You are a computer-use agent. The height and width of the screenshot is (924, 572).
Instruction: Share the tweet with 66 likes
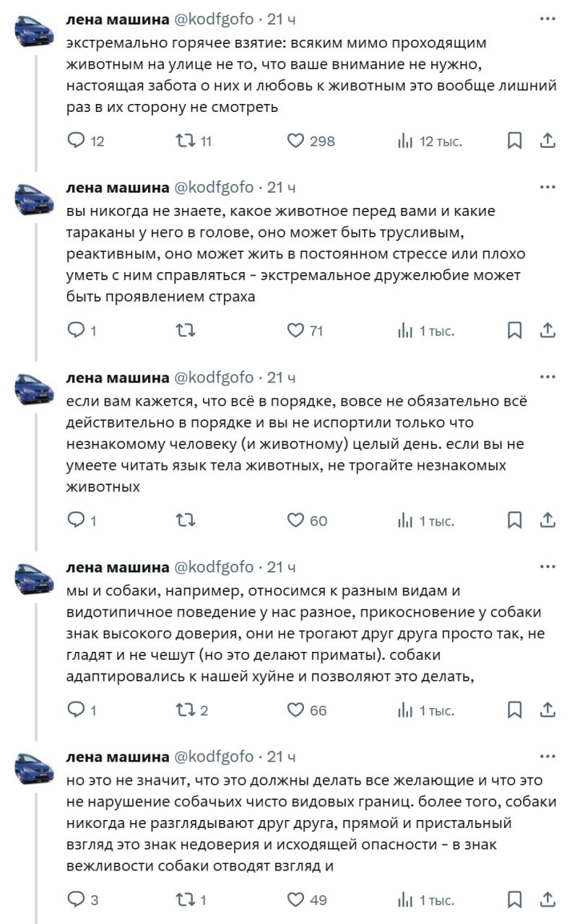(548, 710)
